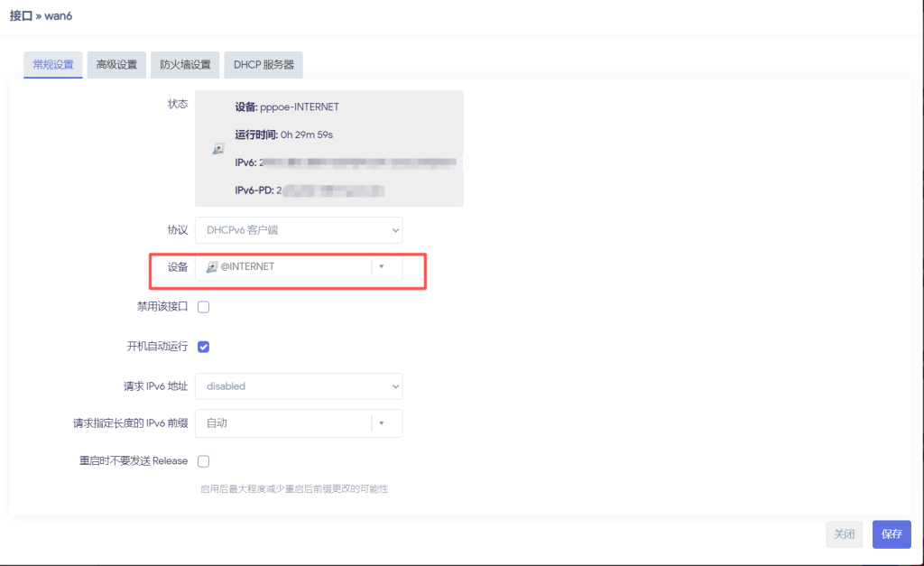Expand the 请求指定长度的 IPv6 前缀 dropdown arrow

tap(382, 422)
